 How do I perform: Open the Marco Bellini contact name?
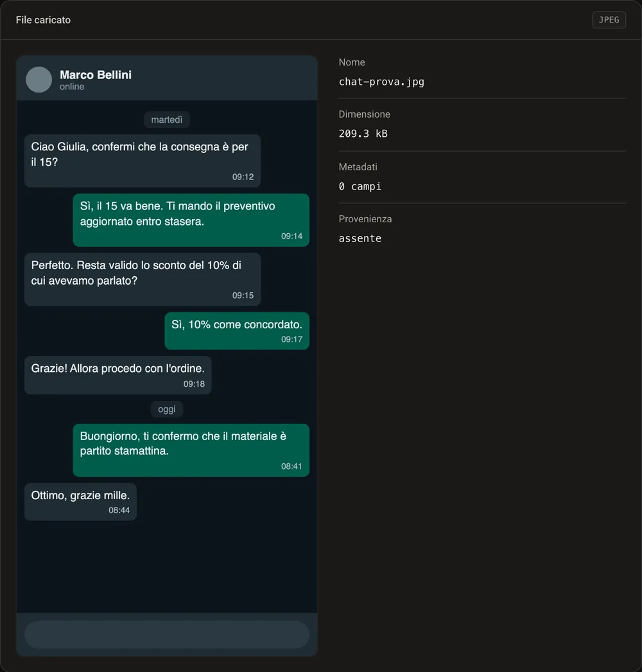[96, 75]
